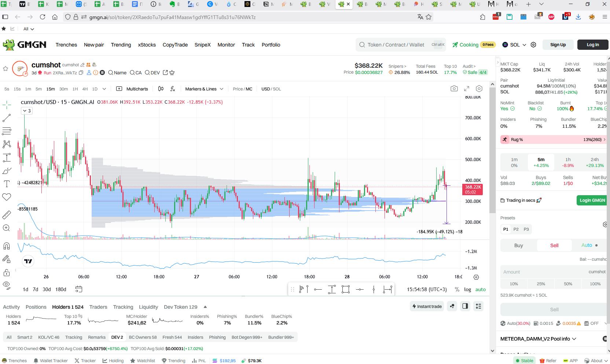
Task: Open bubble map icon next to Instant trade
Action: [452, 306]
